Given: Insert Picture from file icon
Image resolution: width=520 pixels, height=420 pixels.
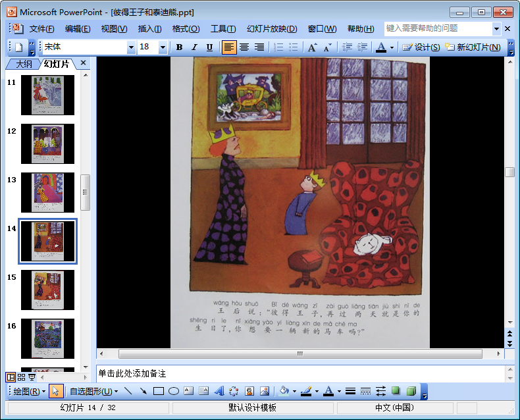Looking at the screenshot, I should 265,392.
